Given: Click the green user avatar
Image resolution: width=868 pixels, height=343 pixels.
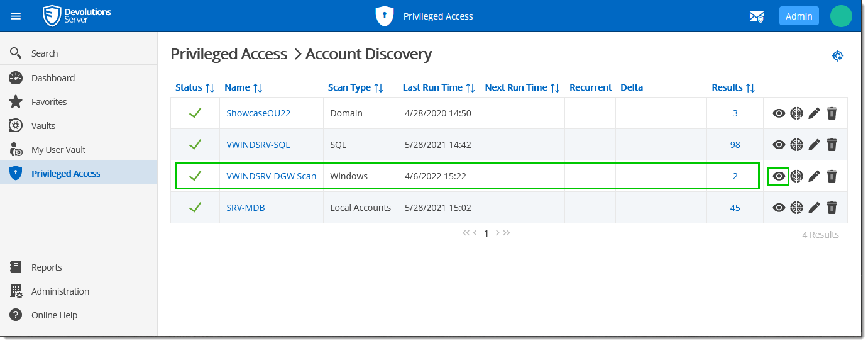Looking at the screenshot, I should (x=840, y=16).
